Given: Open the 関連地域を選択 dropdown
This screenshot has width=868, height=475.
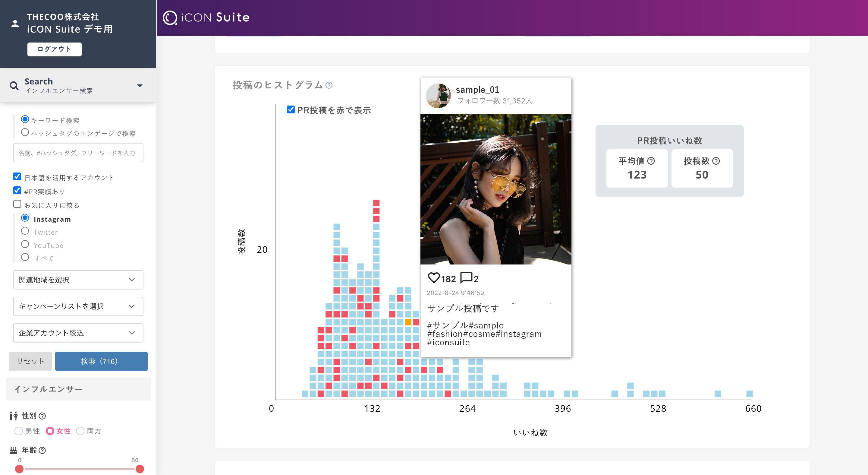Looking at the screenshot, I should point(78,280).
